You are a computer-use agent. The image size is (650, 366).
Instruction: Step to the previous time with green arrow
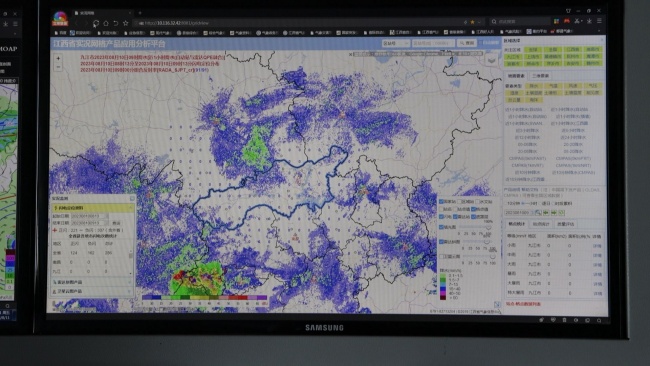[546, 213]
